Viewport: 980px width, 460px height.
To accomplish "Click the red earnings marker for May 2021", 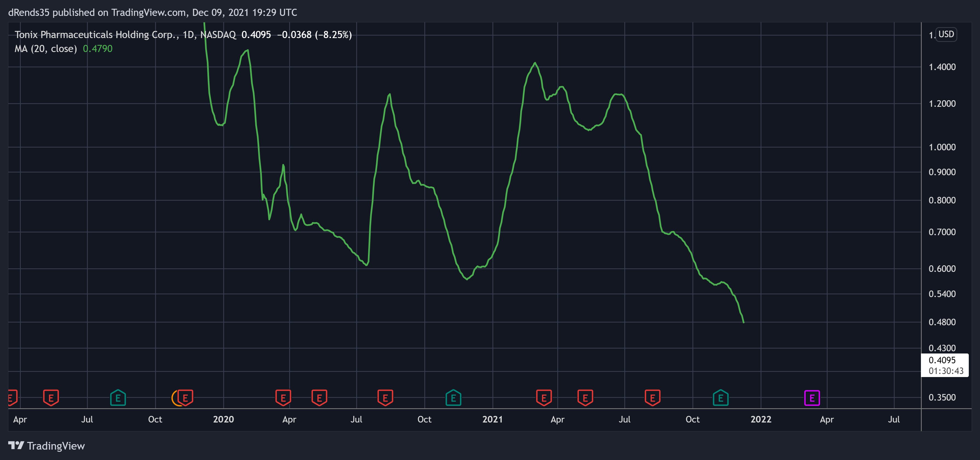I will (x=585, y=398).
